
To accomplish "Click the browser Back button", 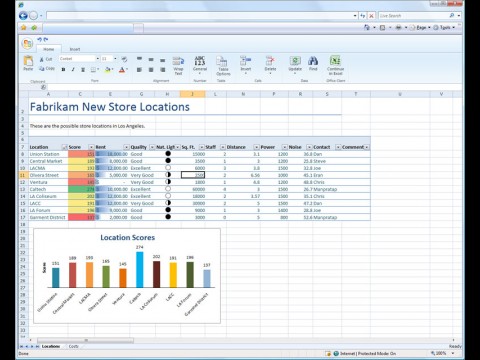I will coord(23,15).
